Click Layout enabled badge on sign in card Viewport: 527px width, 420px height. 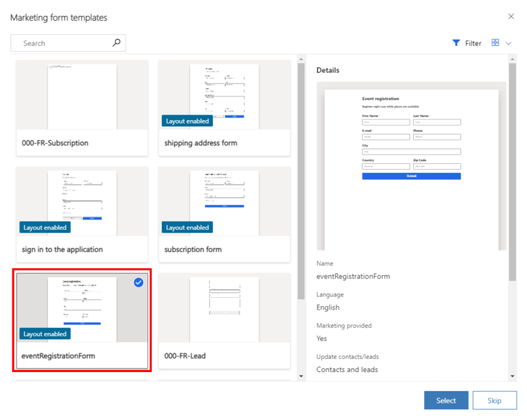45,227
